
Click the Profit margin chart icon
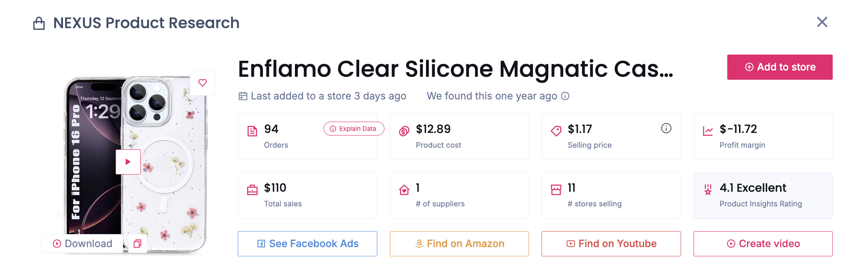coord(708,131)
